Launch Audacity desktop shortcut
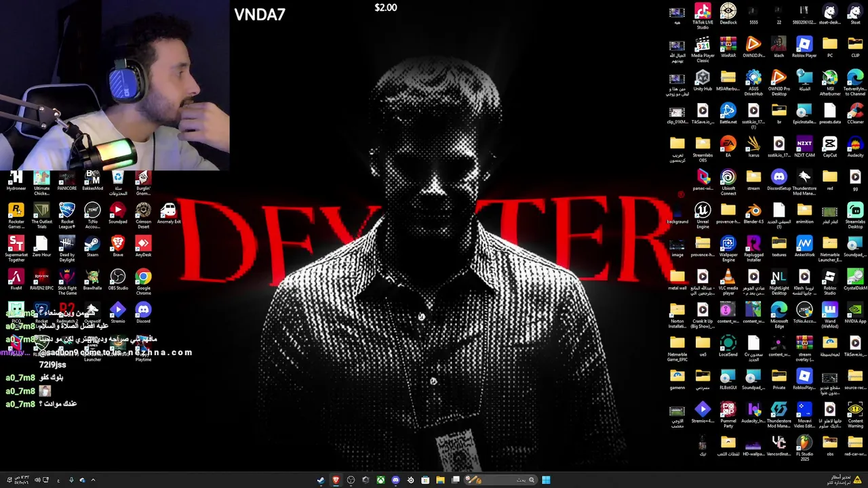The width and height of the screenshot is (868, 488). click(855, 147)
